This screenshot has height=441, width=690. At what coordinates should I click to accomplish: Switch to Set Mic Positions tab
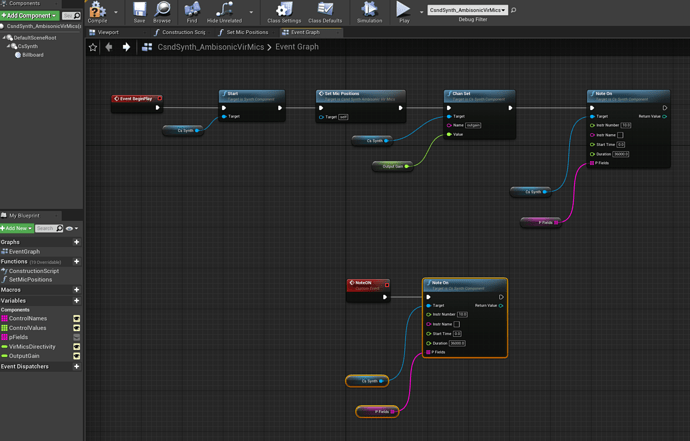[247, 32]
